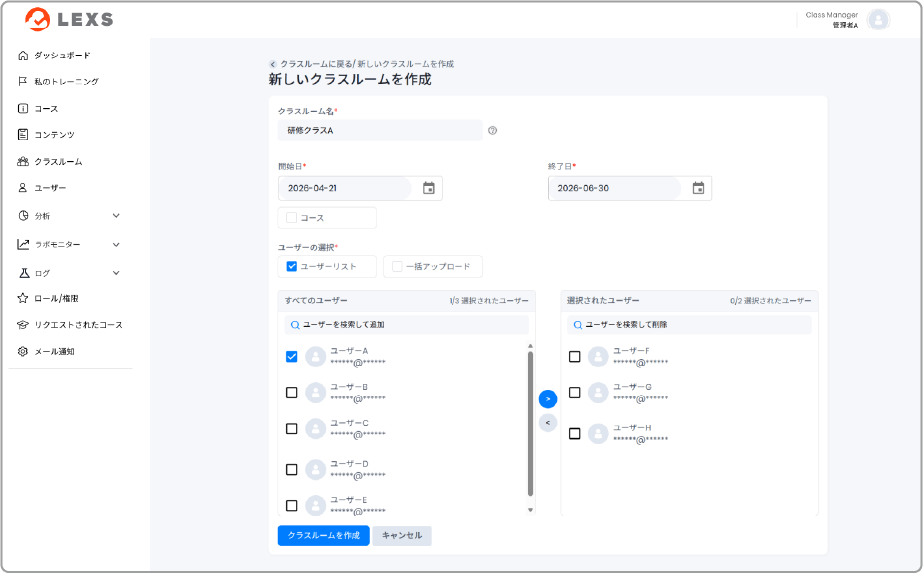
Task: Check the ユーザーE checkbox
Action: (291, 506)
